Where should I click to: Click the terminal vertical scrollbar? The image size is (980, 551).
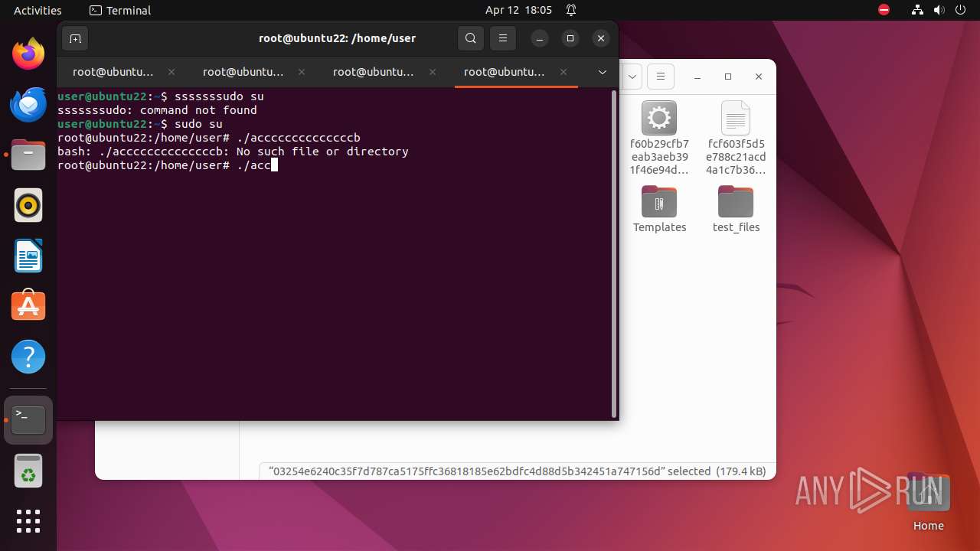614,253
